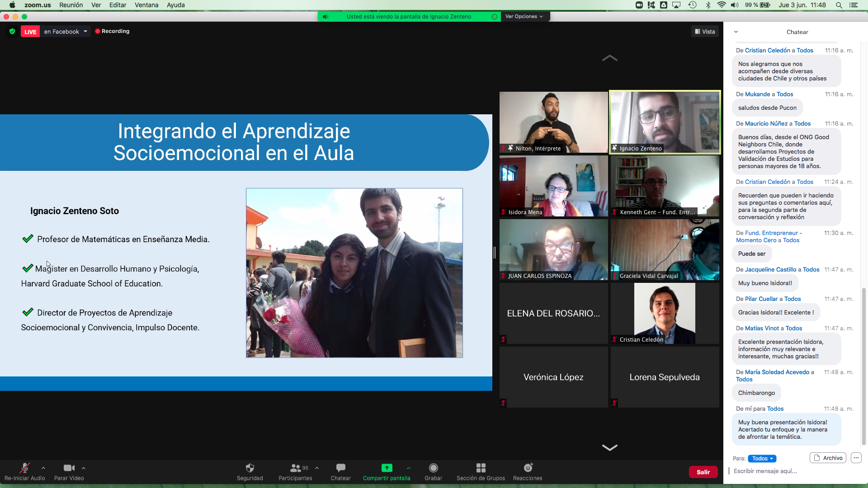This screenshot has height=488, width=868.
Task: Expand audio options arrow beside microphone
Action: coord(43,468)
